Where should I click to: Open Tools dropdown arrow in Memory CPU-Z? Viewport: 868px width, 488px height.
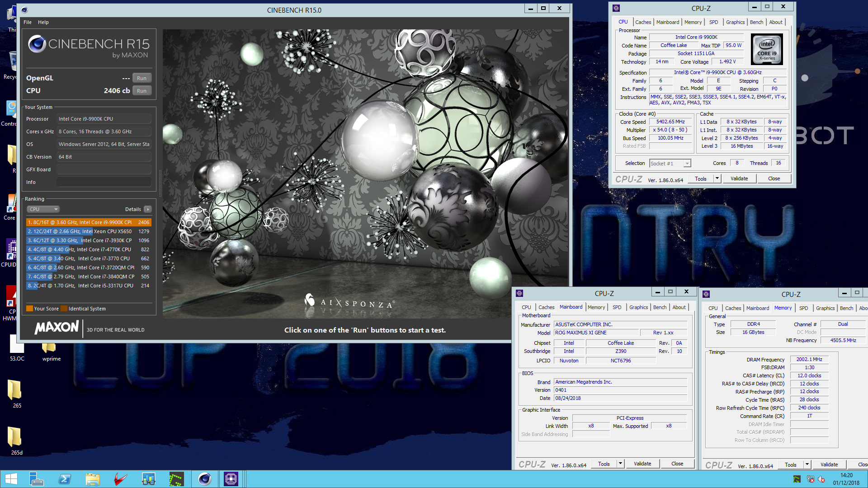807,465
